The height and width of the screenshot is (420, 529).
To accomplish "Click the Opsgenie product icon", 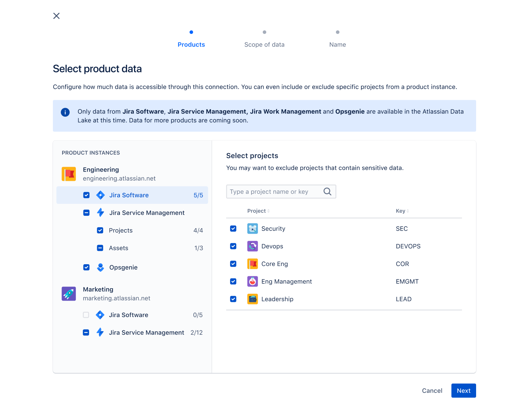I will pyautogui.click(x=100, y=267).
